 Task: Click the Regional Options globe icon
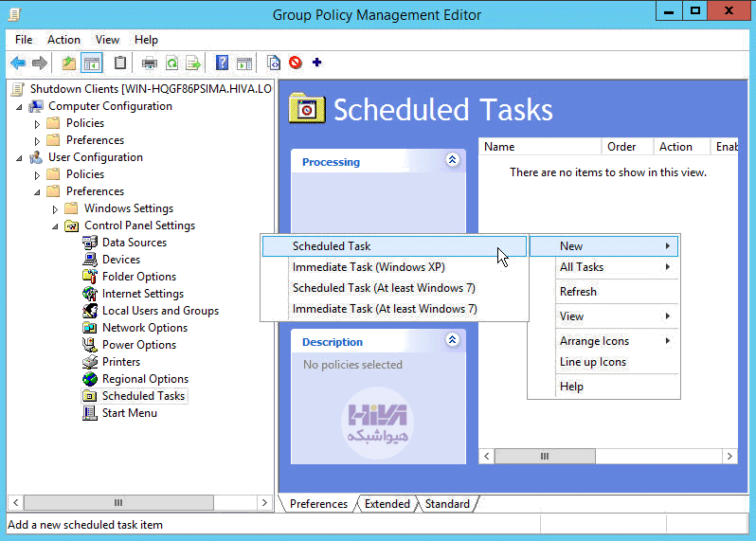(x=90, y=379)
